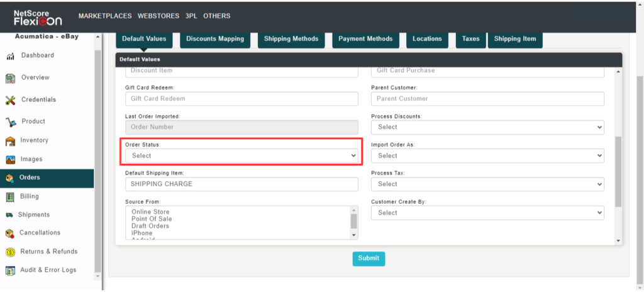Open the MARKETPLACES top menu
The image size is (644, 292).
[104, 16]
